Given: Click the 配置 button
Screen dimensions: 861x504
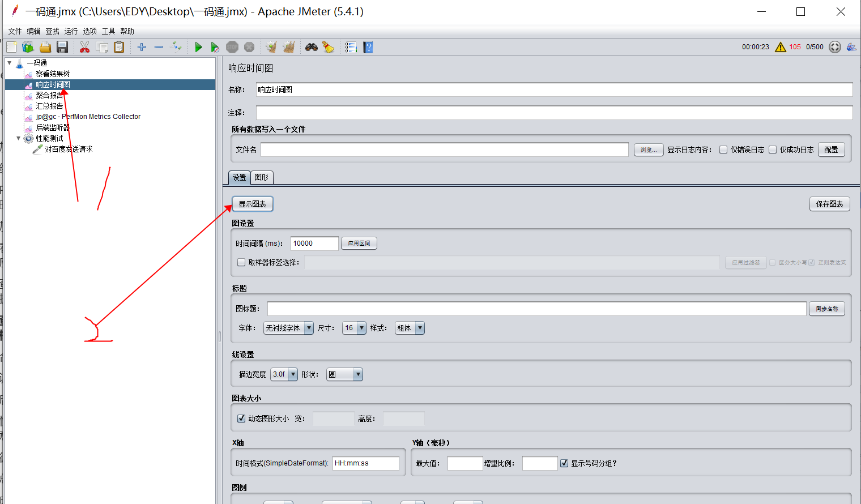Looking at the screenshot, I should coord(832,150).
